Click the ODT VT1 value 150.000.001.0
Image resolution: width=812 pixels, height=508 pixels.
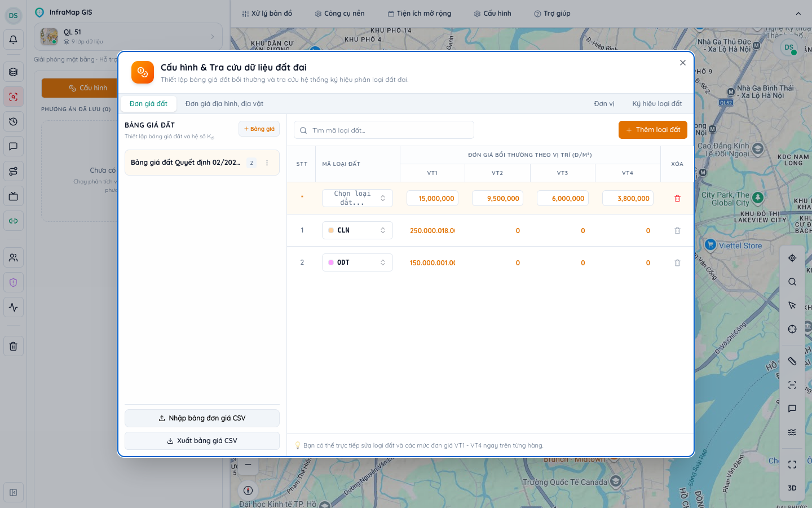pos(433,262)
